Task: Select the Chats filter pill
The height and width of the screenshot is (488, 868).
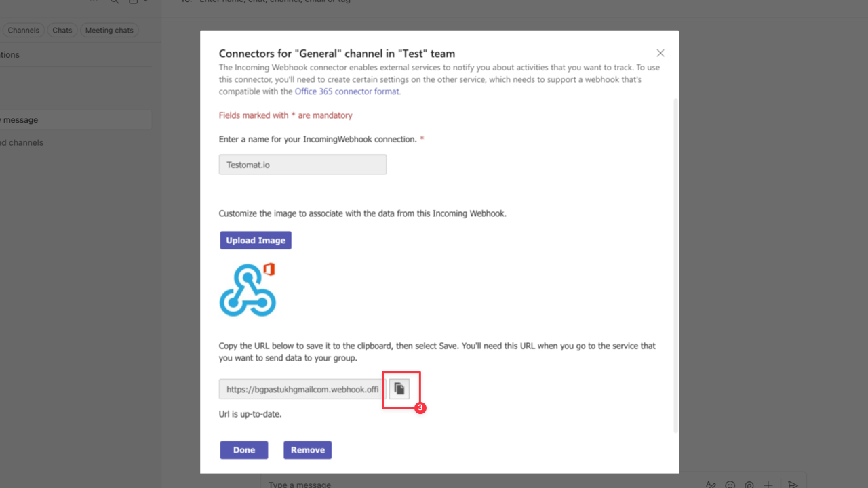Action: [x=62, y=30]
